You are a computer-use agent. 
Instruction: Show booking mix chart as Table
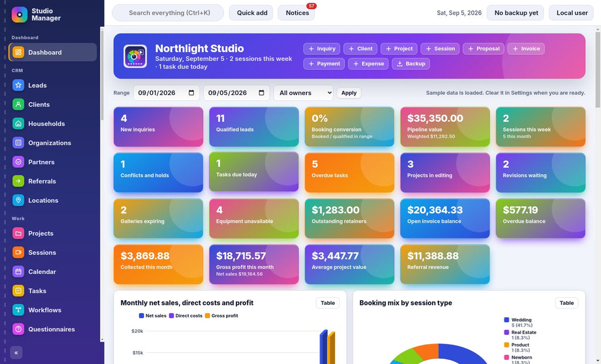point(566,303)
